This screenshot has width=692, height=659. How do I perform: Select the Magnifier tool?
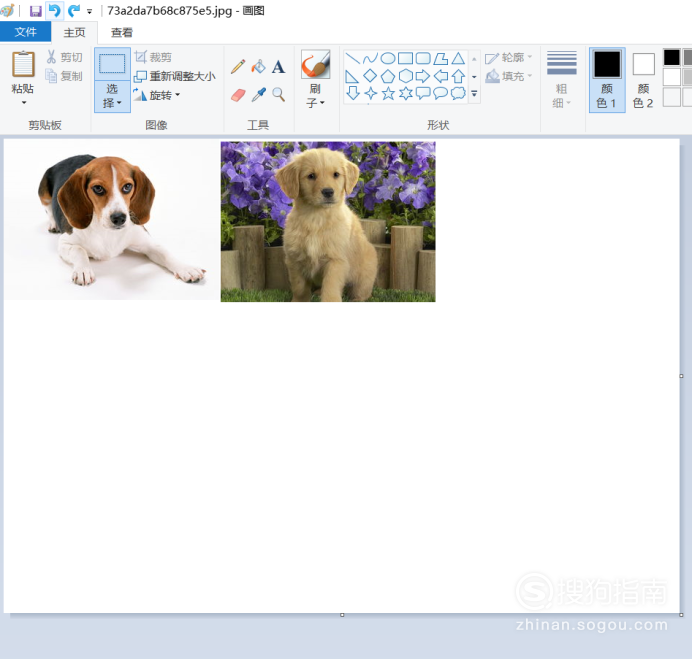pos(278,94)
